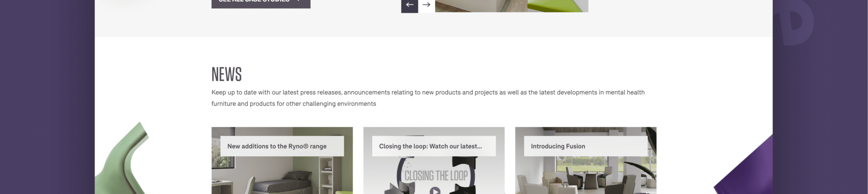Click the CLOSING THE LOOP graphic text

pyautogui.click(x=436, y=176)
